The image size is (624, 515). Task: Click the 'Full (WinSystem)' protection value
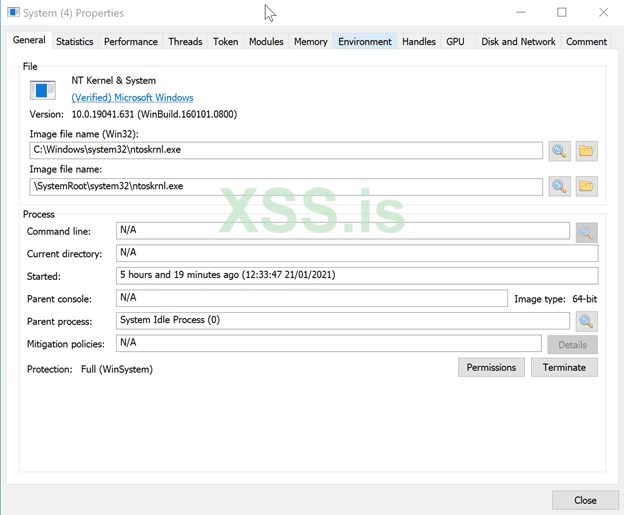tap(117, 369)
